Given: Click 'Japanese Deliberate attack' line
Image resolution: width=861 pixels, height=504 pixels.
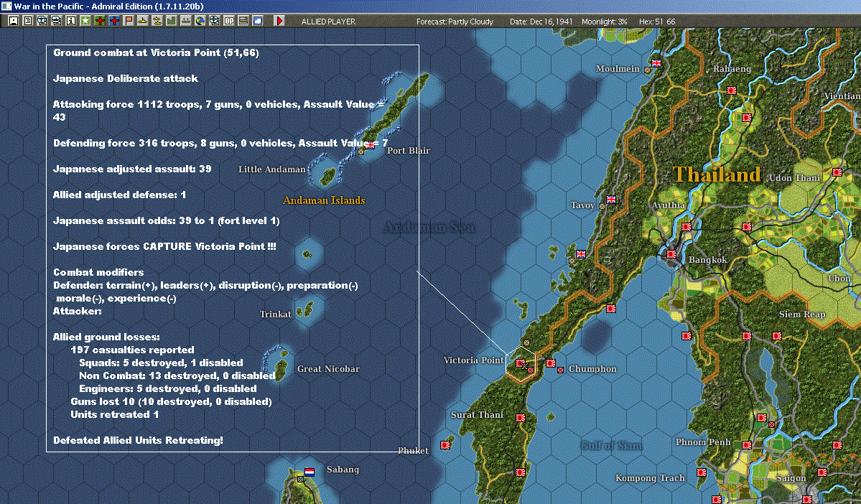Looking at the screenshot, I should point(125,78).
